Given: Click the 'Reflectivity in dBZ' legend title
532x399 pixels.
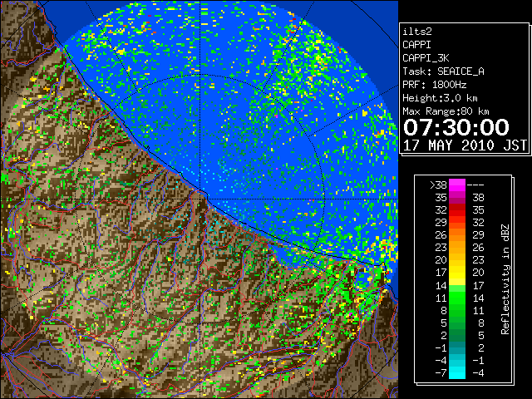Looking at the screenshot, I should click(505, 279).
